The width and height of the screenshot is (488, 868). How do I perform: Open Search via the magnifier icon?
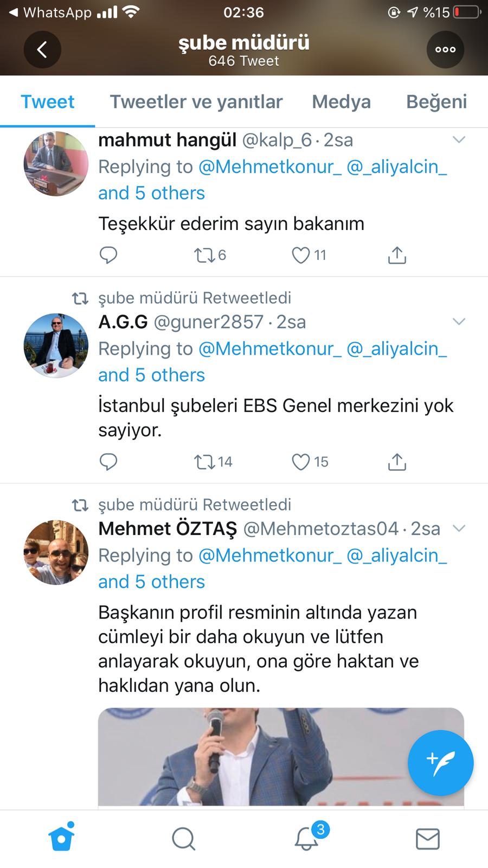pos(184,839)
